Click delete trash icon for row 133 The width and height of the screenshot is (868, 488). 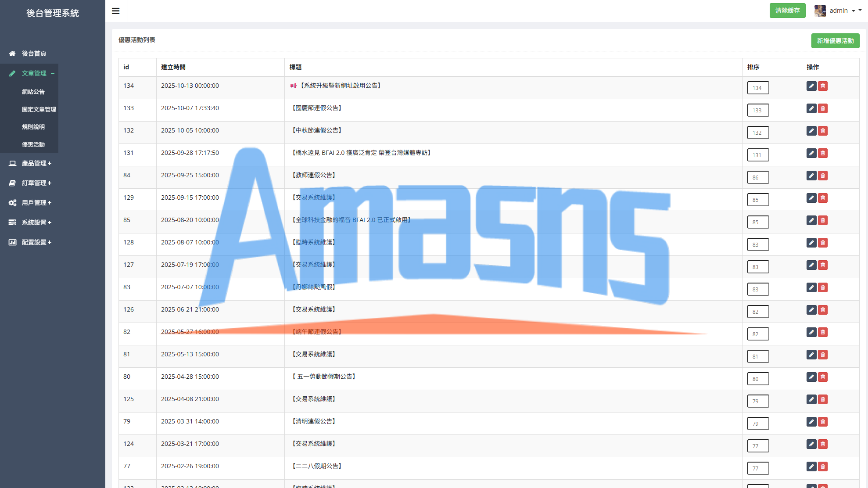click(x=823, y=108)
